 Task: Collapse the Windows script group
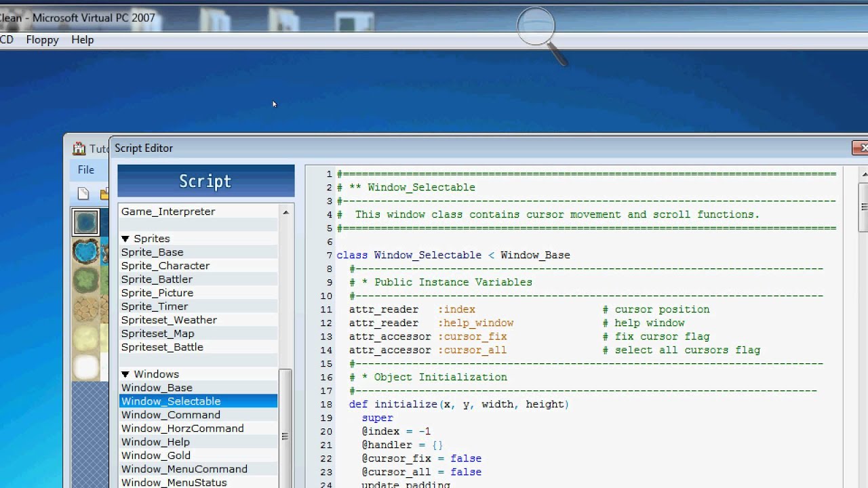(x=125, y=374)
